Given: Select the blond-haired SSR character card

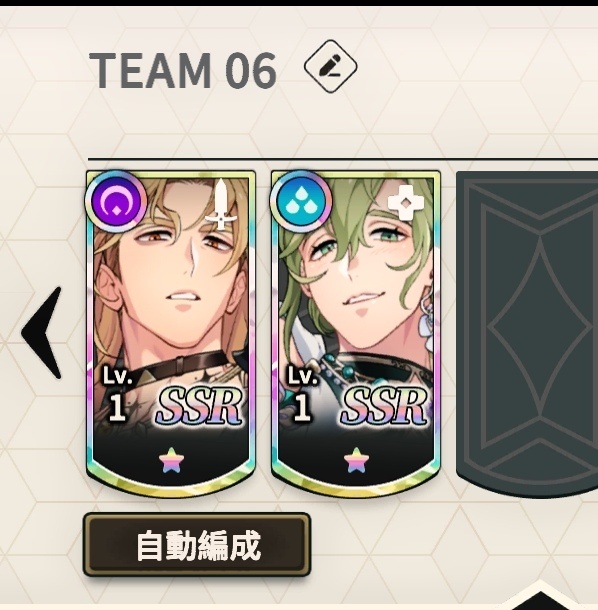Looking at the screenshot, I should 171,333.
